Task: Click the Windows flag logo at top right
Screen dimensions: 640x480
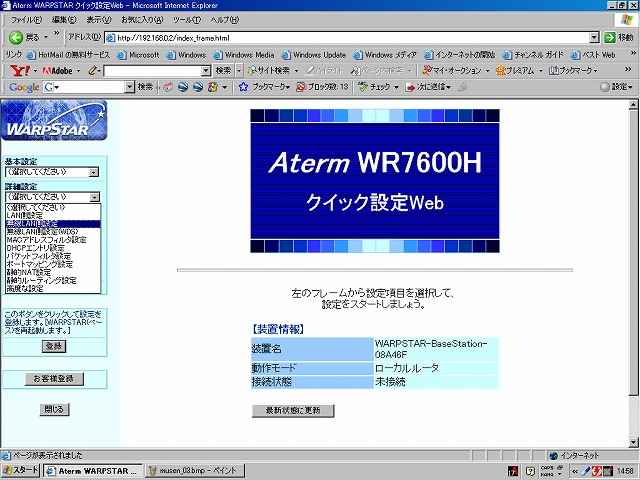Action: pos(626,20)
